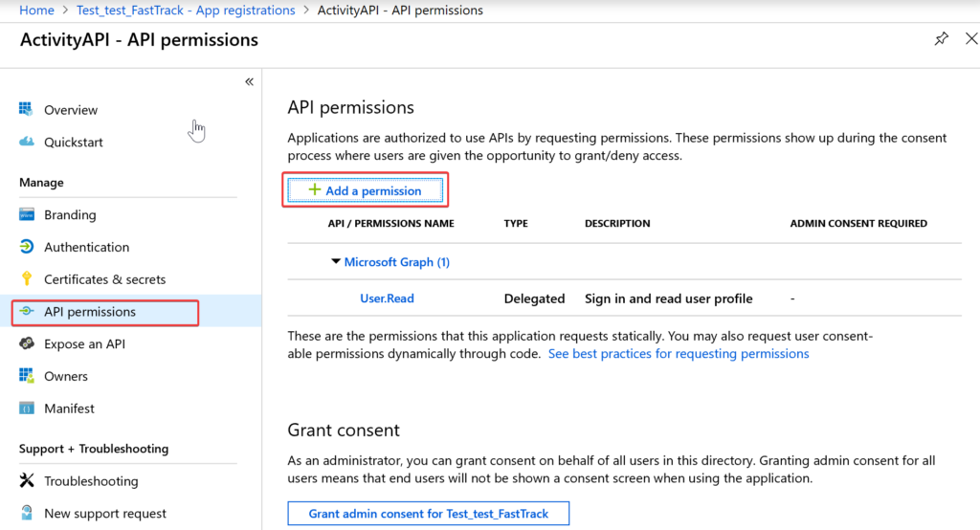Image resolution: width=980 pixels, height=530 pixels.
Task: Click the Delegated type cell
Action: click(534, 298)
